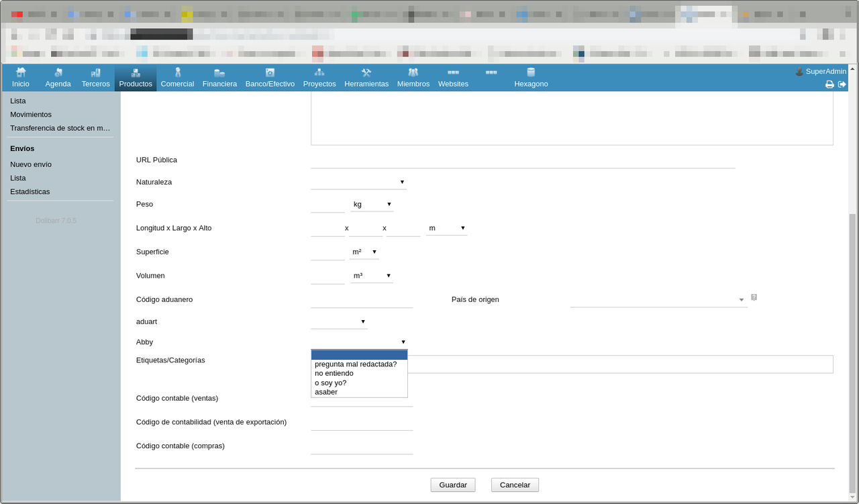Image resolution: width=859 pixels, height=504 pixels.
Task: Open the aduart dropdown
Action: point(339,321)
